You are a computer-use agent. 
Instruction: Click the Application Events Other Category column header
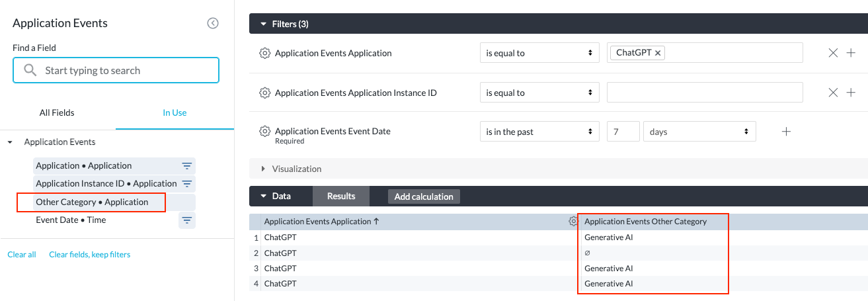645,222
